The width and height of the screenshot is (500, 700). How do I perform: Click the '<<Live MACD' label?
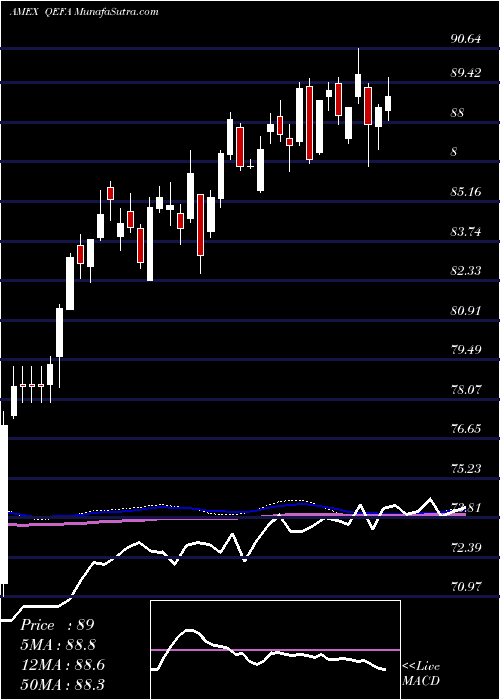pyautogui.click(x=421, y=674)
